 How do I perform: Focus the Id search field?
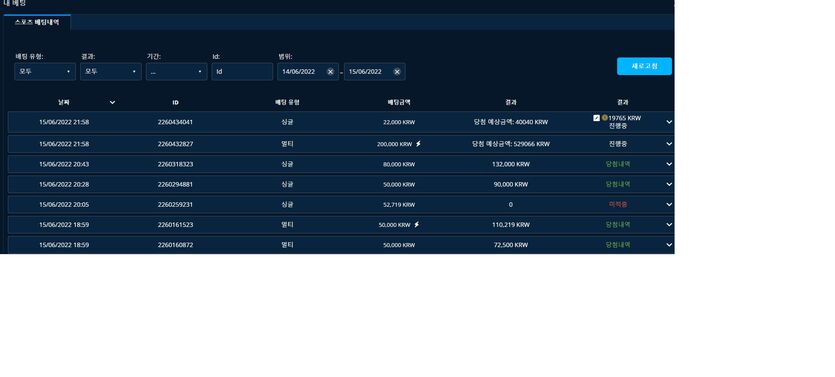[242, 72]
